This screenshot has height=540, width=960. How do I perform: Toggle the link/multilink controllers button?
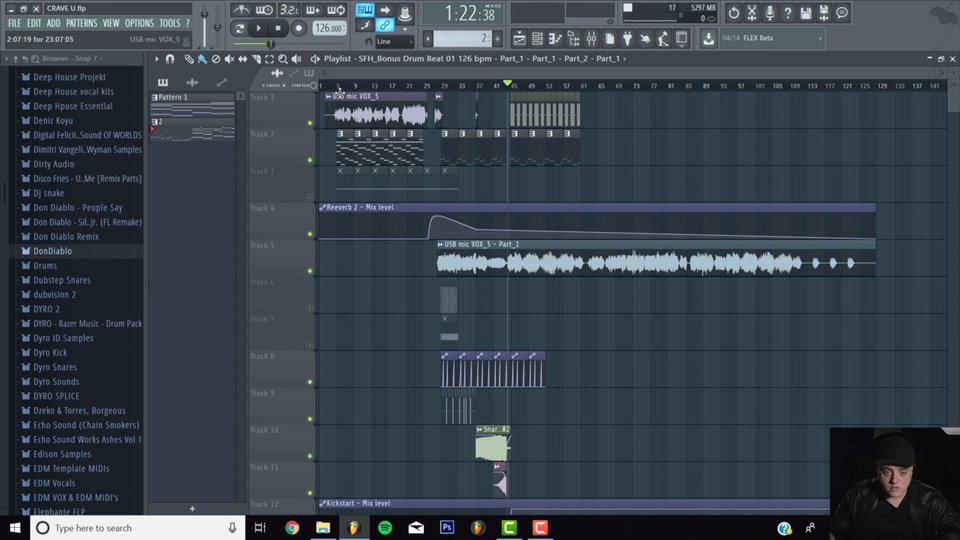coord(385,25)
